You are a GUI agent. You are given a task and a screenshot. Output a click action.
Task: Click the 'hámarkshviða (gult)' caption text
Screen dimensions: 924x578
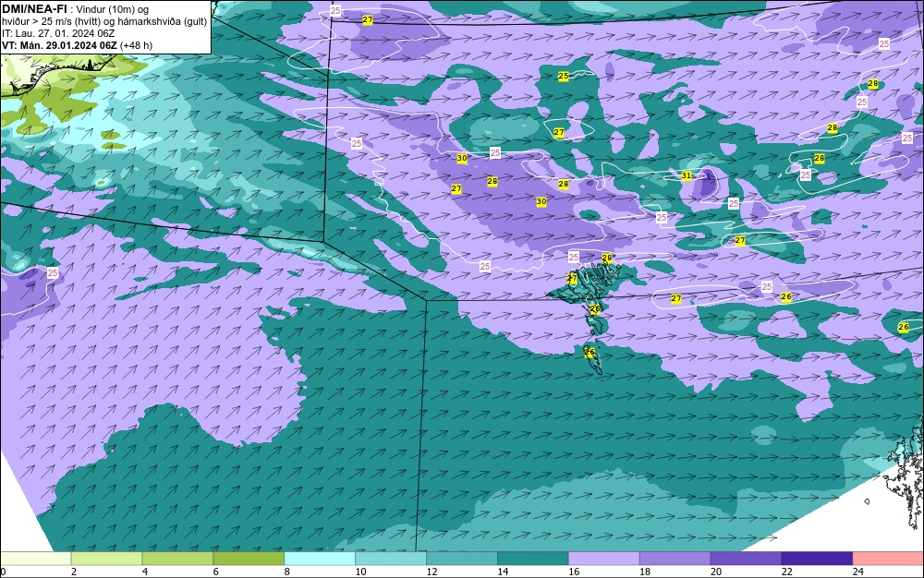pos(162,22)
